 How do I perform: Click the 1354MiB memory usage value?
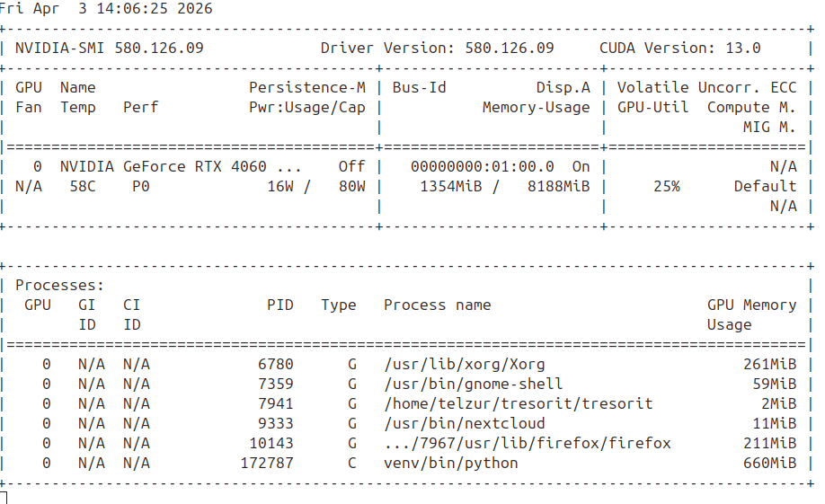[451, 186]
